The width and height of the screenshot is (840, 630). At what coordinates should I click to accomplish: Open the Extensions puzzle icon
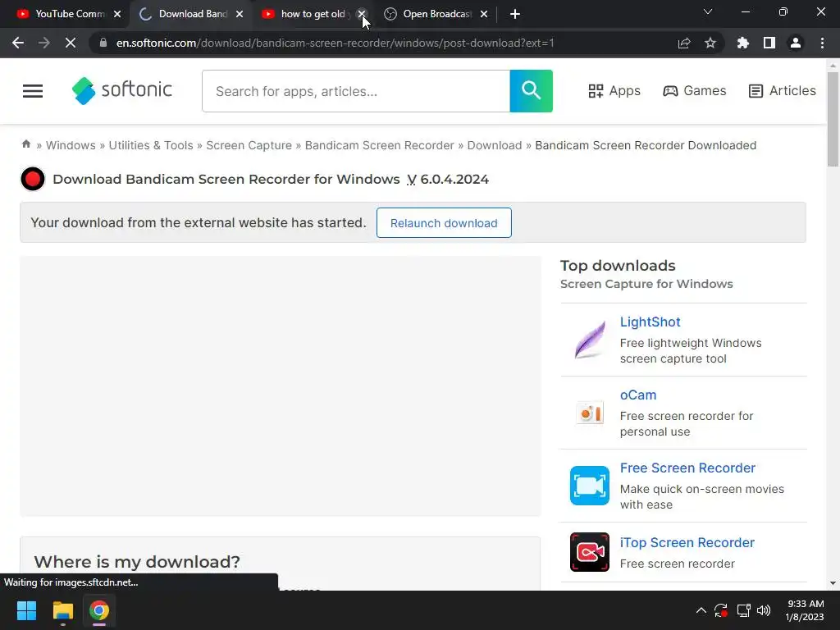click(742, 43)
